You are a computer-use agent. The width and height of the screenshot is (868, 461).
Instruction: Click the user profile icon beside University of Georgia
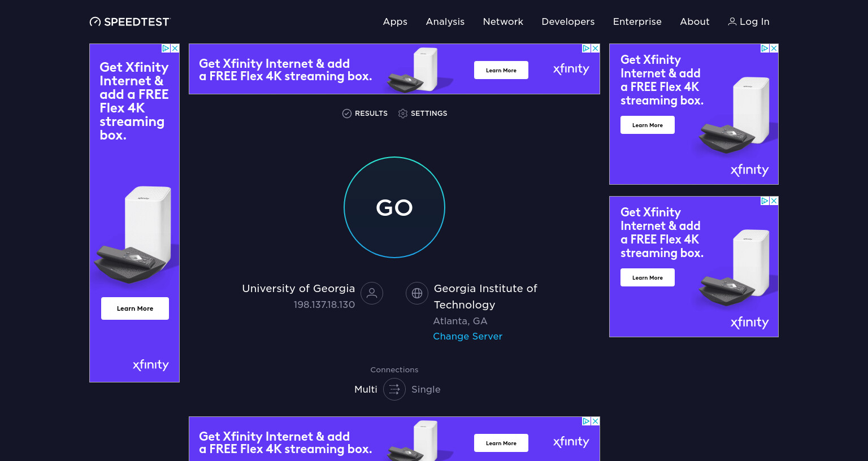[372, 293]
